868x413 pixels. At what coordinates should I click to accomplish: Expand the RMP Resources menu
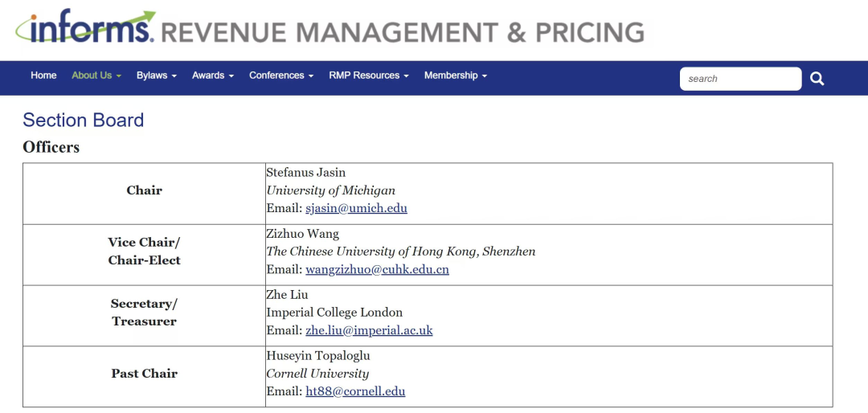[368, 76]
